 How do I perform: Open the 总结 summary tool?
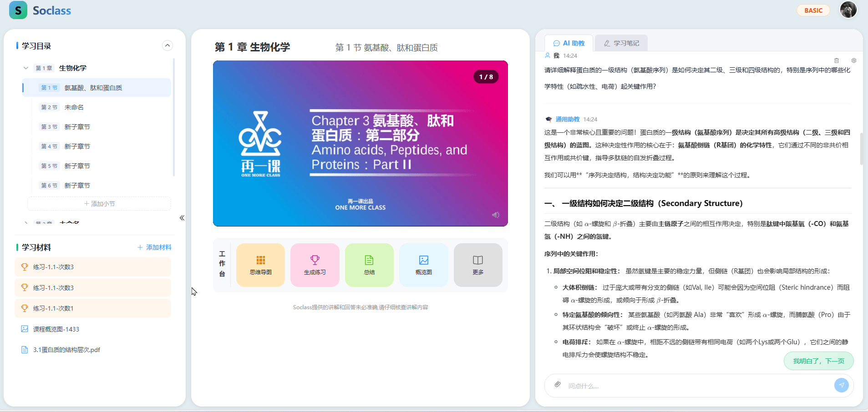point(369,265)
